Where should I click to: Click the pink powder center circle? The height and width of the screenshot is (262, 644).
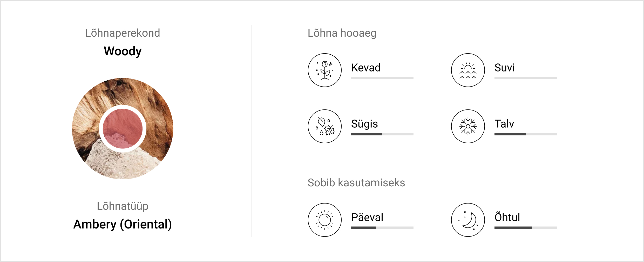click(x=123, y=129)
